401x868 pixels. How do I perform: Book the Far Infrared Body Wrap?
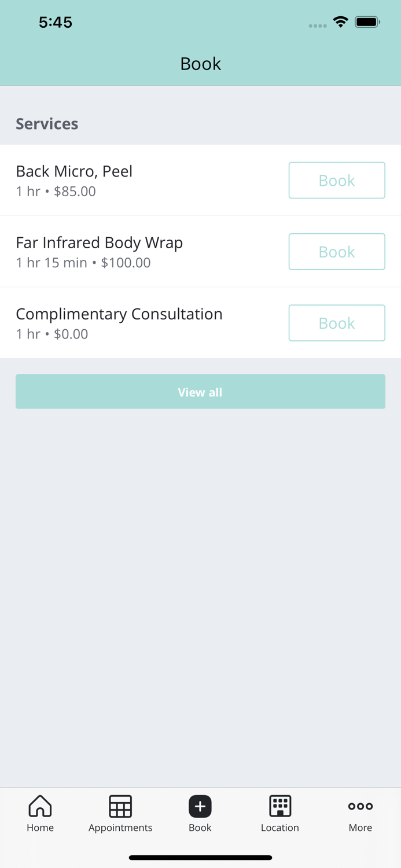337,252
